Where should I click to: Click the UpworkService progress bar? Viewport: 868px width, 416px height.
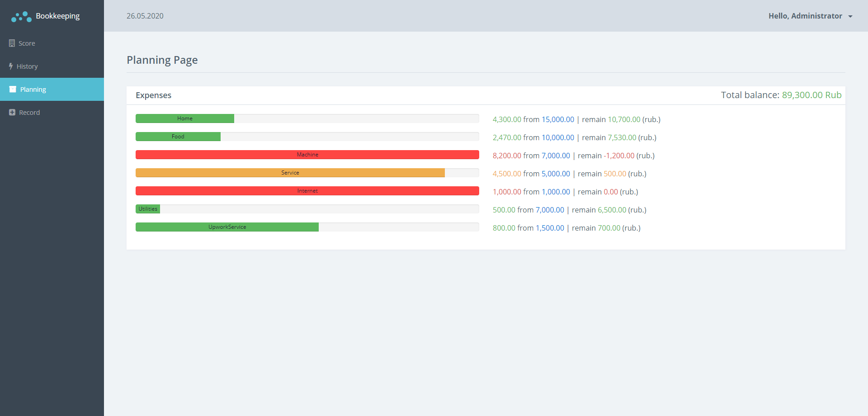pos(227,227)
